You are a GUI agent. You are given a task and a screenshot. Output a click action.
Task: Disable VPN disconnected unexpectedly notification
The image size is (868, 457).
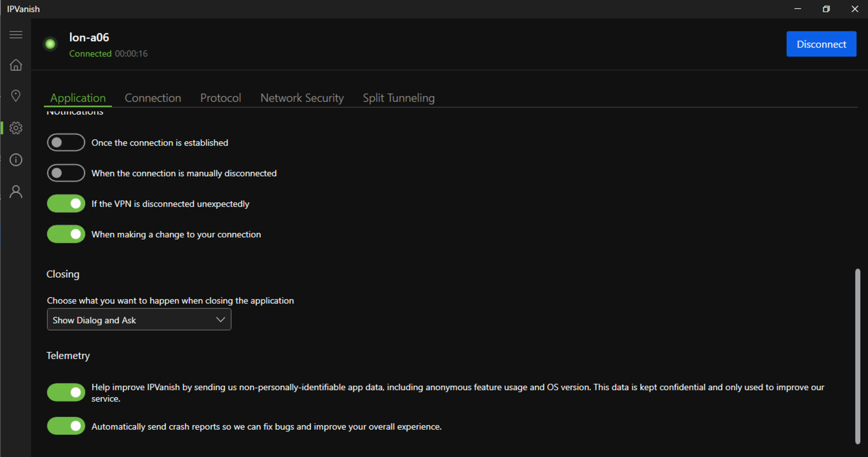(x=66, y=203)
